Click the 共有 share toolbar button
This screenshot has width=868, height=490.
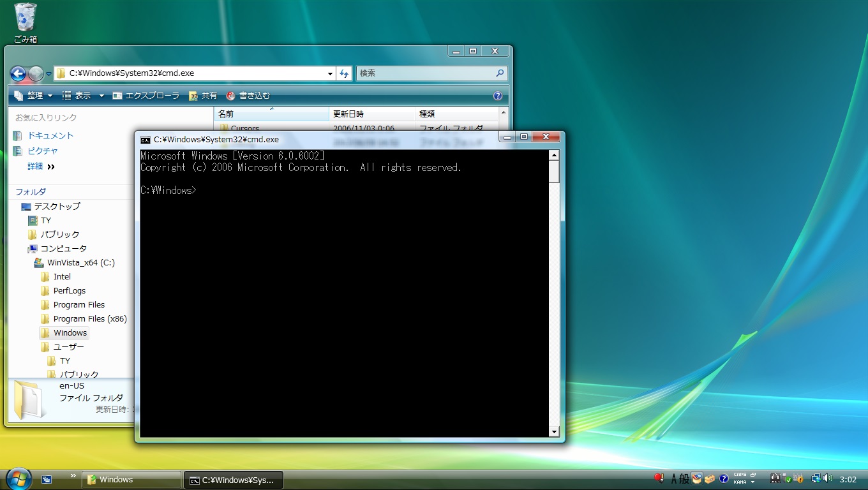pyautogui.click(x=203, y=96)
